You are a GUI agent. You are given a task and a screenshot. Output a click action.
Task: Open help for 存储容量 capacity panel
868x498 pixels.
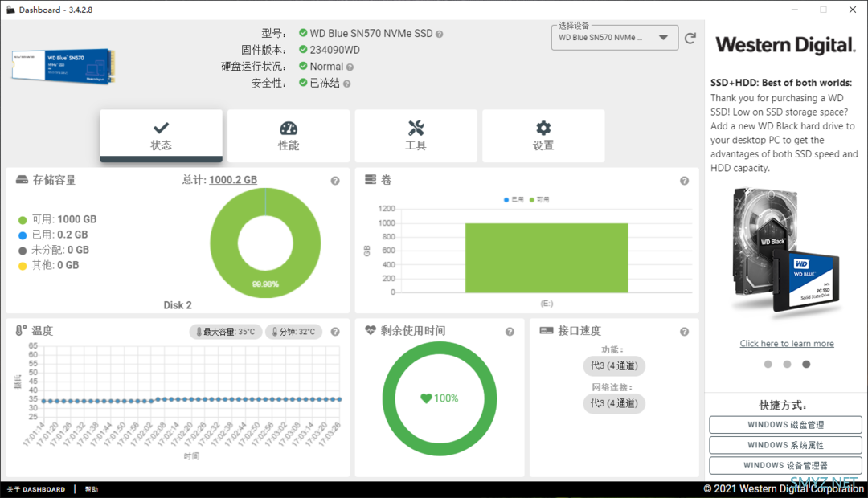tap(335, 181)
